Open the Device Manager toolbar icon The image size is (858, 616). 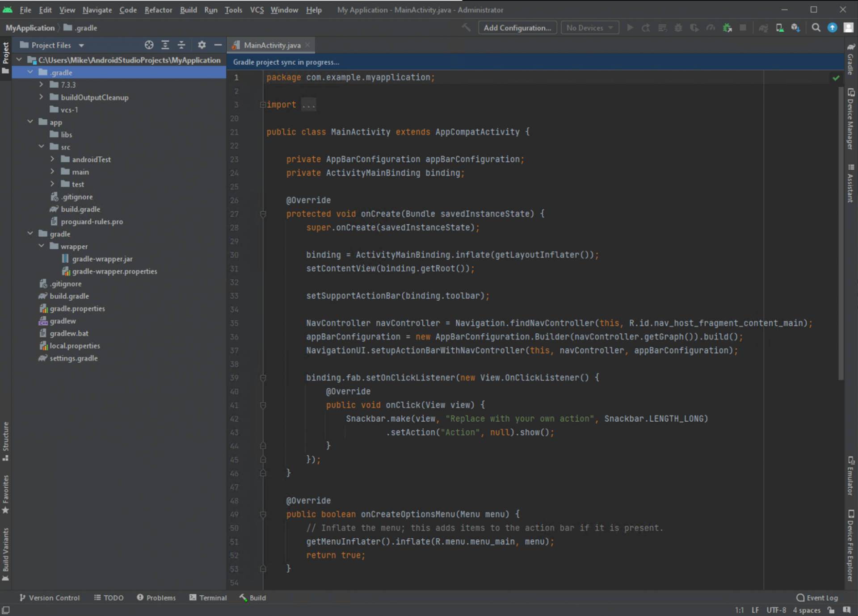click(x=780, y=28)
